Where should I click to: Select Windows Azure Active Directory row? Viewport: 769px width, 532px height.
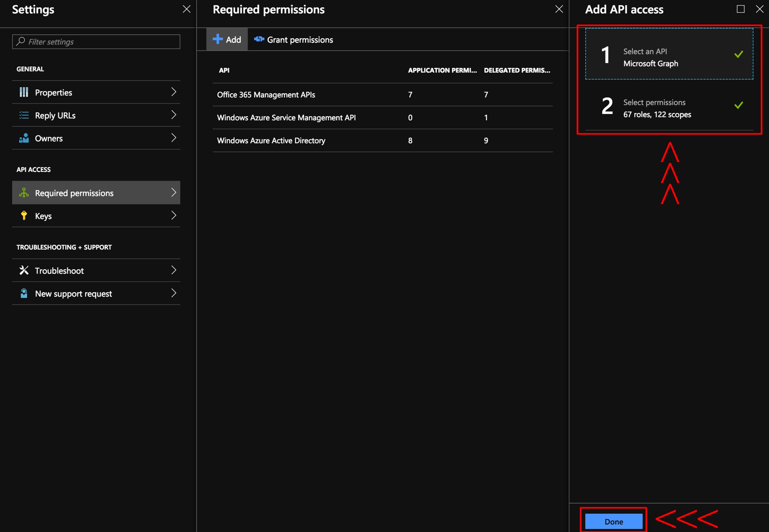[383, 141]
